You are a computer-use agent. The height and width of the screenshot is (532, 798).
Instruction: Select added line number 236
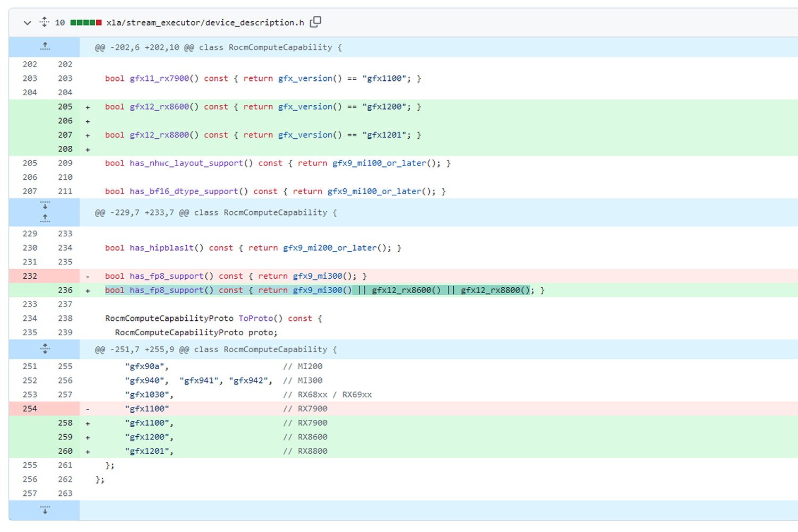pos(65,290)
